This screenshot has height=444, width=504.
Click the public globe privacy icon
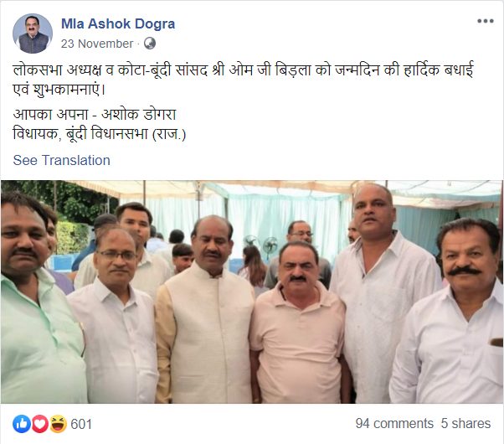point(150,44)
